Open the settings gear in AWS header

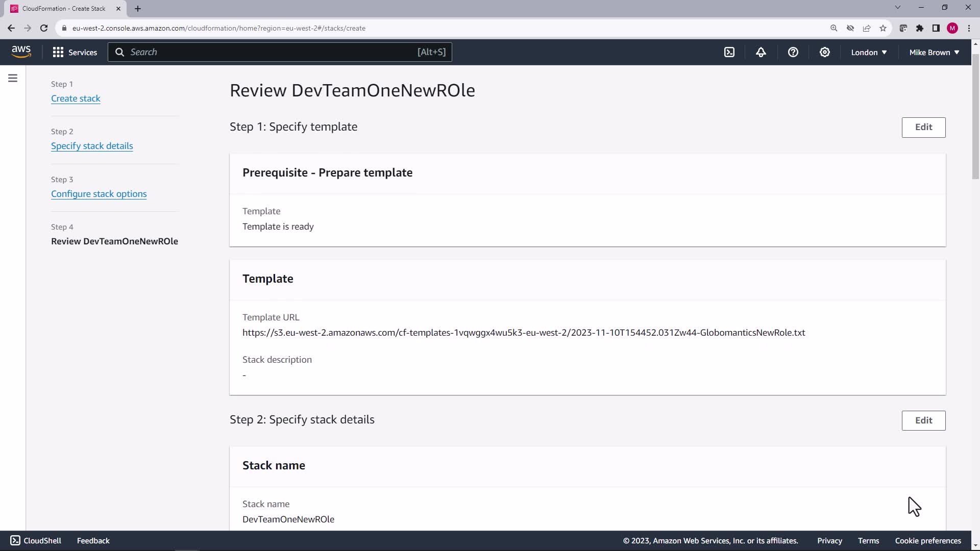pyautogui.click(x=824, y=52)
